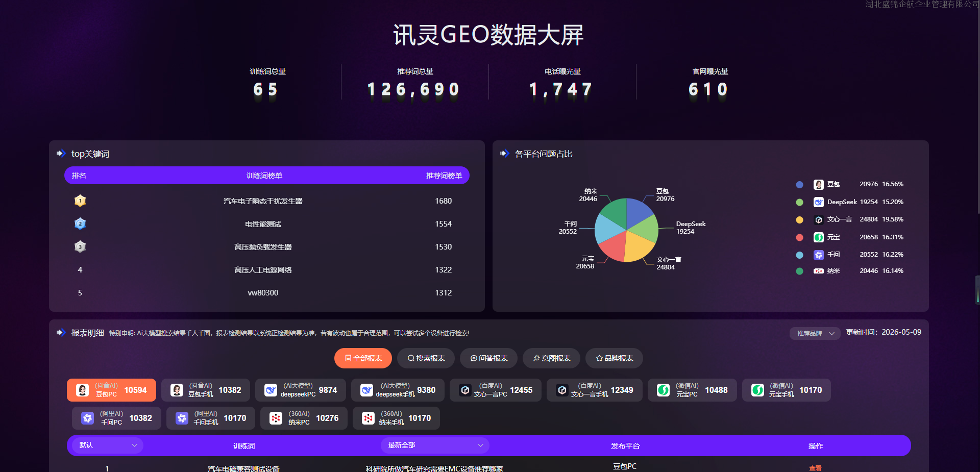Select the 纳米PC card icon
980x472 pixels.
point(276,418)
